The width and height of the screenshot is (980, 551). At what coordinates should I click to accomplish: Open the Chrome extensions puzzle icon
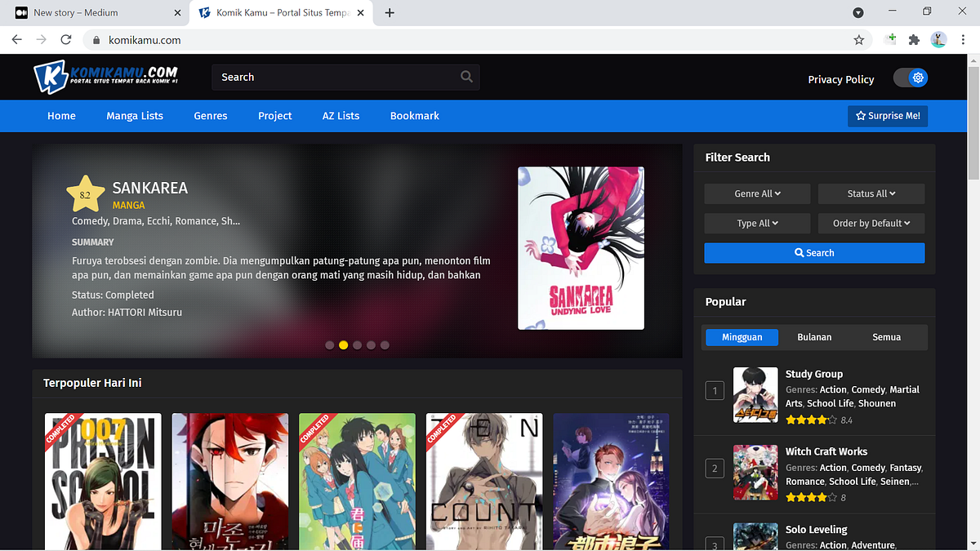914,39
